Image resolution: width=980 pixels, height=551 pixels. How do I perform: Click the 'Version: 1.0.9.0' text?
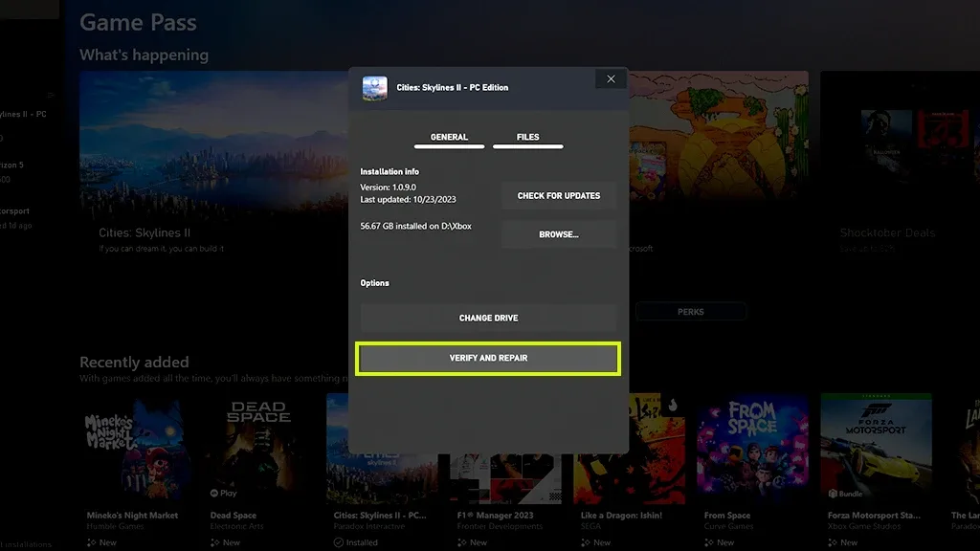coord(389,187)
